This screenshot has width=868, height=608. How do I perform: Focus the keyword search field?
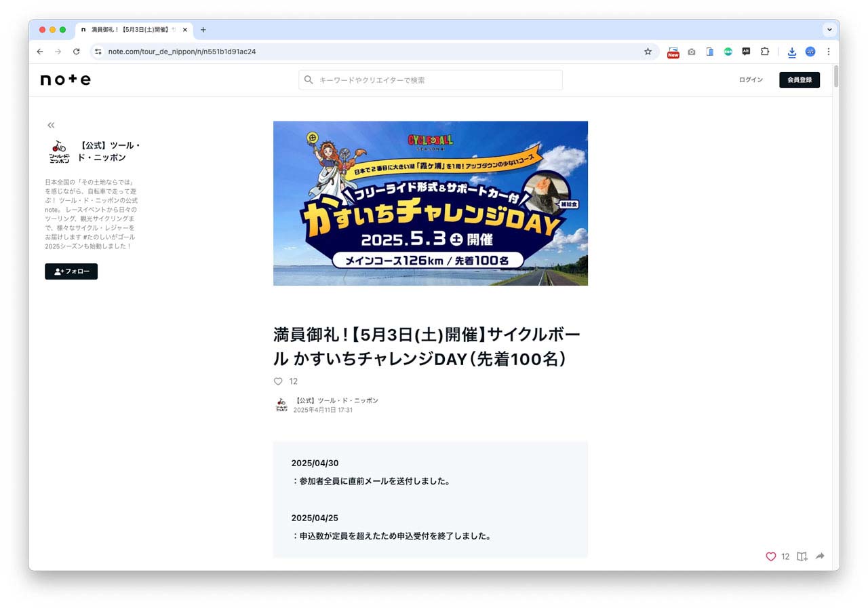431,80
